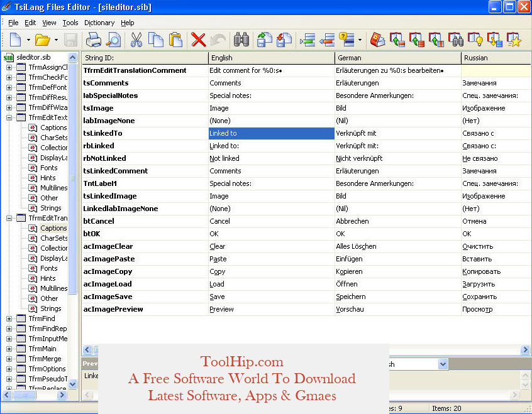
Task: Collapse the TfrmEditText tree node
Action: pos(9,117)
